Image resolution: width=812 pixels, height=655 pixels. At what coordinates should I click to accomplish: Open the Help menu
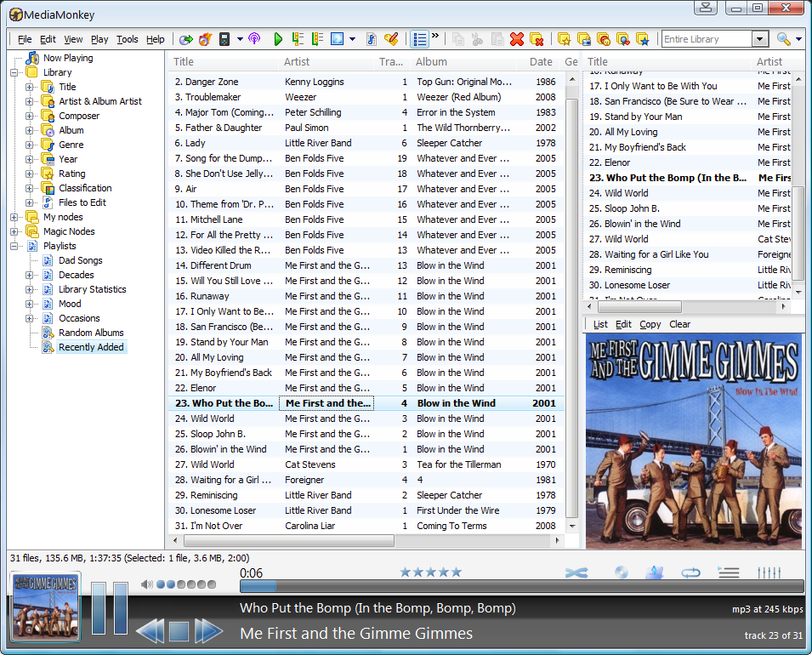156,39
